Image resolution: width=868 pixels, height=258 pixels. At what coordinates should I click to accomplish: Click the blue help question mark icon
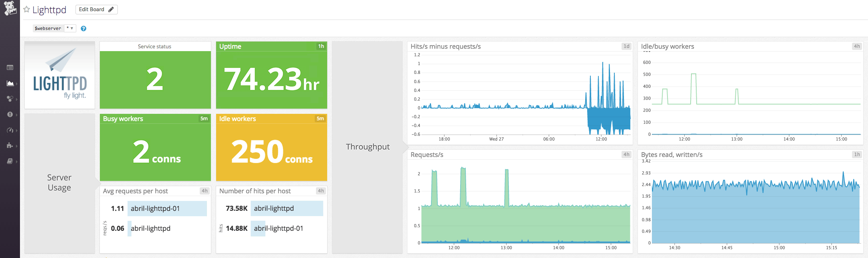point(83,28)
